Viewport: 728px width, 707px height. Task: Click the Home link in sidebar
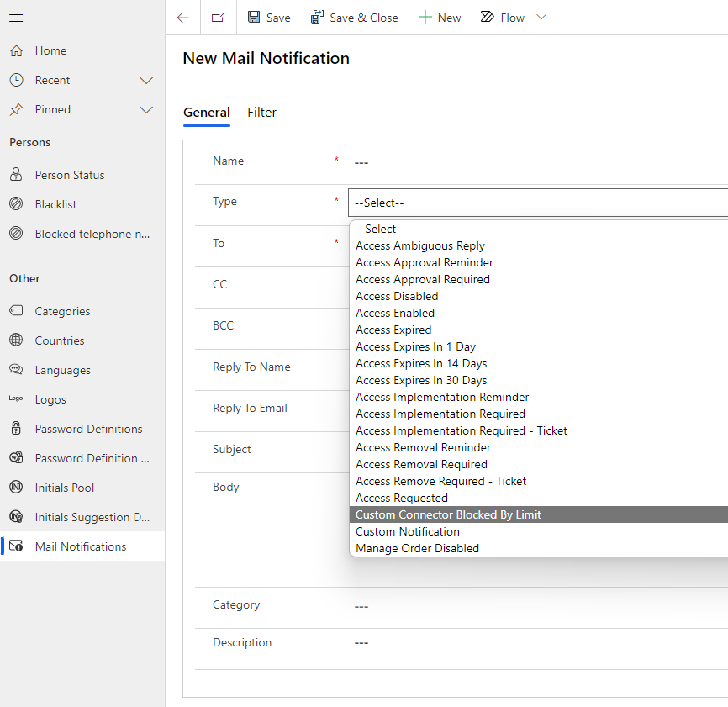[x=50, y=50]
